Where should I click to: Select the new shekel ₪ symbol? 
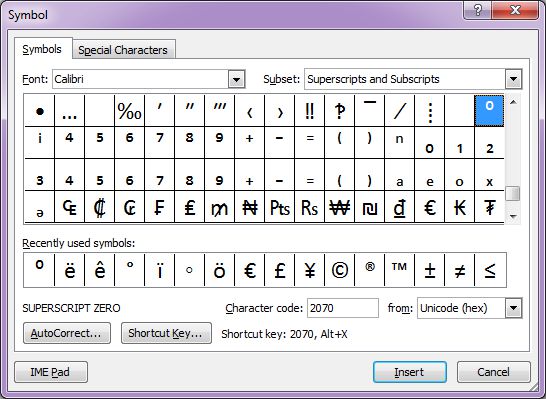(369, 207)
